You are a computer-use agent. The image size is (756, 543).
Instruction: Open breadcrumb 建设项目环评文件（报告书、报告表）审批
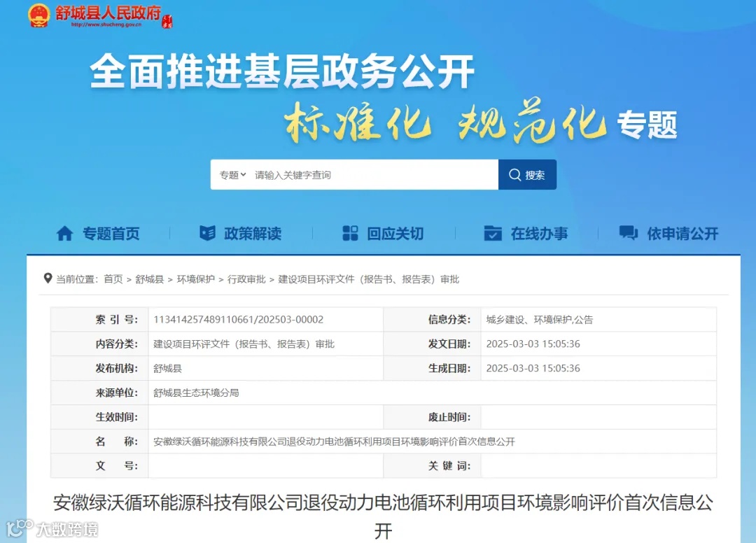(368, 279)
